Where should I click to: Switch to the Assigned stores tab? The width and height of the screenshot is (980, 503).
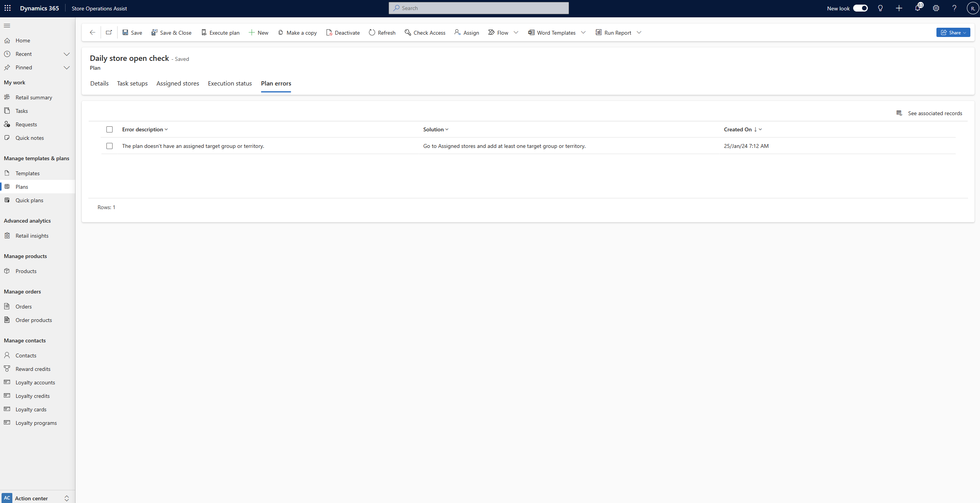pyautogui.click(x=178, y=84)
